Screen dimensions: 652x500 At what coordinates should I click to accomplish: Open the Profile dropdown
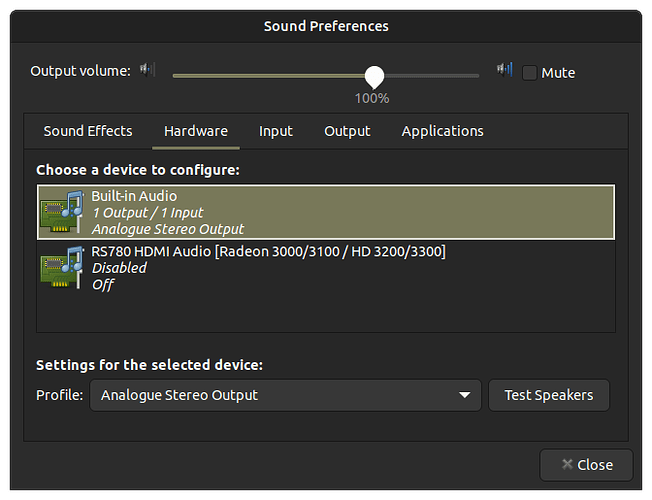pos(285,395)
